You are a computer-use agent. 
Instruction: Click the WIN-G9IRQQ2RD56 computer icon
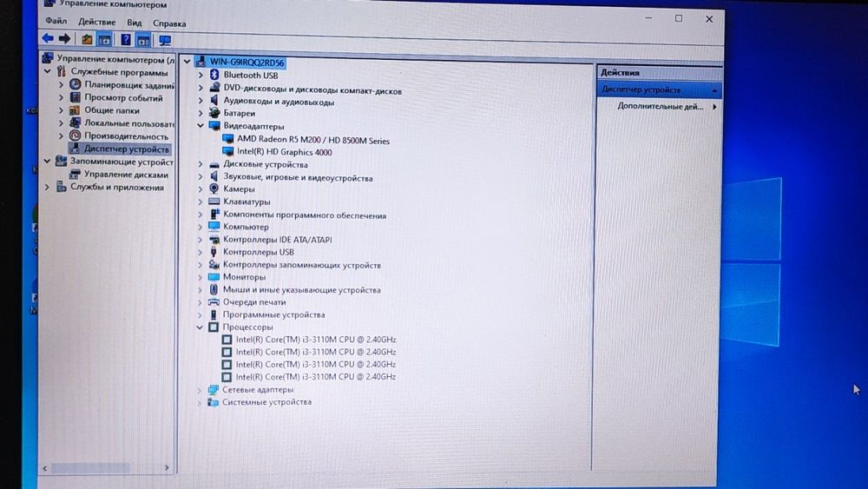point(201,62)
